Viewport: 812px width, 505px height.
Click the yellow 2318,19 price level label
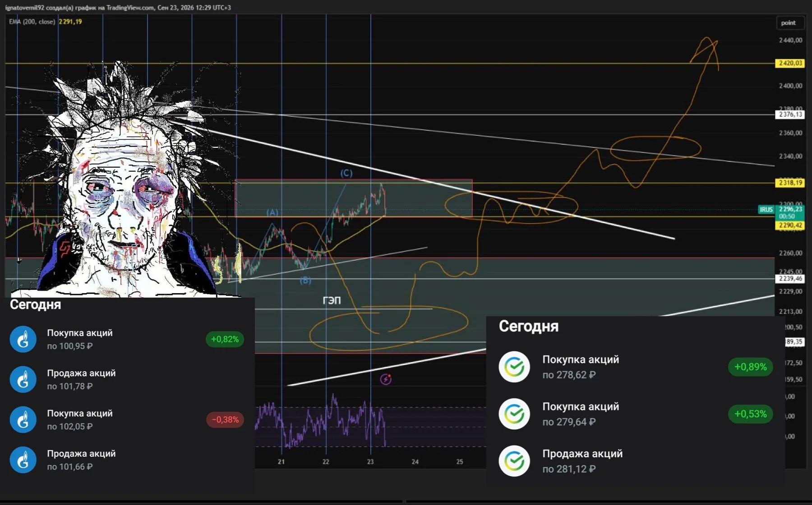pyautogui.click(x=790, y=183)
